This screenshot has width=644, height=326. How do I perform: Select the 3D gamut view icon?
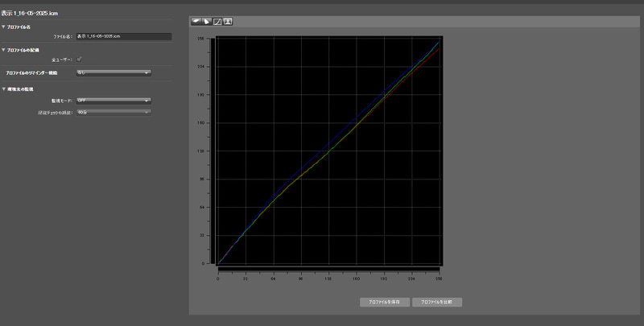click(196, 22)
